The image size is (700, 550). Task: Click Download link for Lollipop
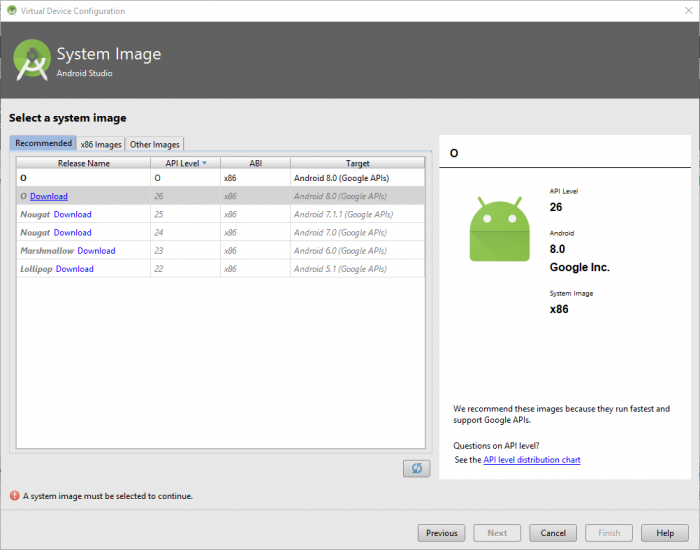(75, 269)
